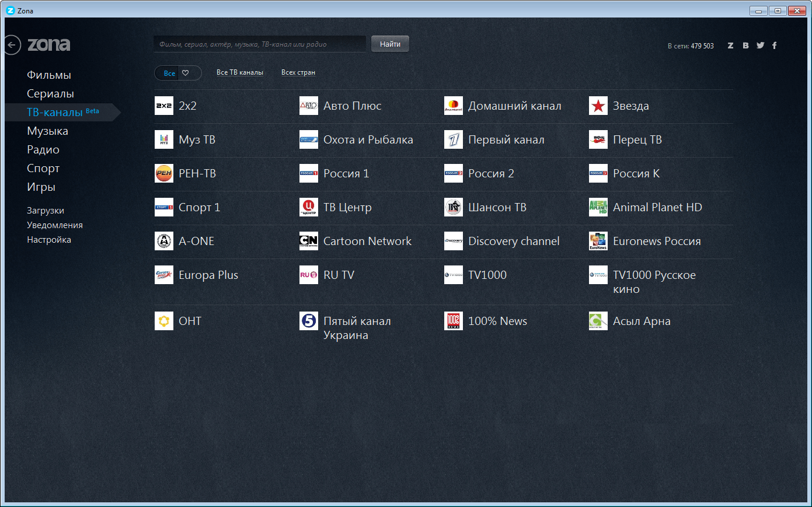The width and height of the screenshot is (812, 507).
Task: Open the Охота и Рыбалка logo
Action: click(309, 139)
